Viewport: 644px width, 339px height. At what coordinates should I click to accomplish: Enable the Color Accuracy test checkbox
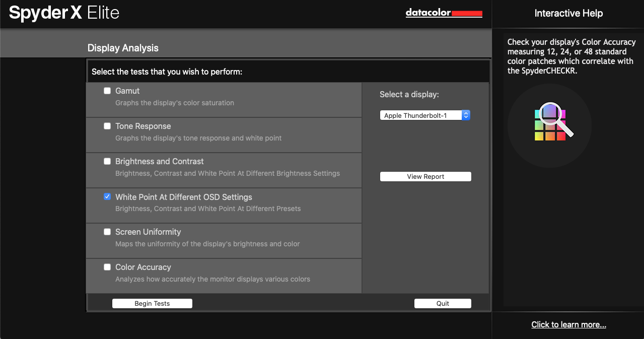107,267
